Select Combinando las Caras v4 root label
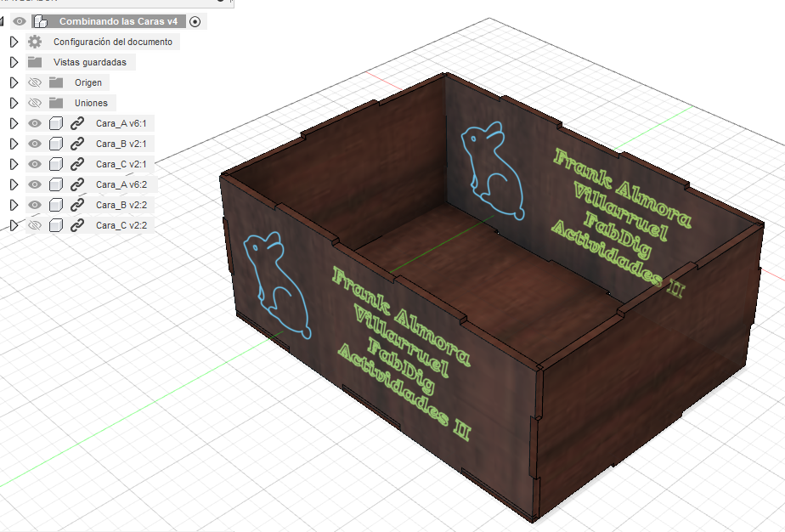The width and height of the screenshot is (785, 532). click(118, 21)
